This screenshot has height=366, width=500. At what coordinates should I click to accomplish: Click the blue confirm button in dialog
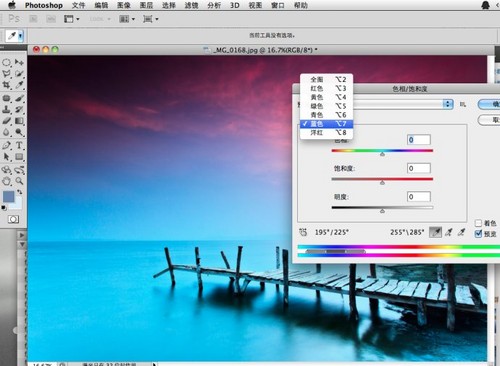click(489, 104)
